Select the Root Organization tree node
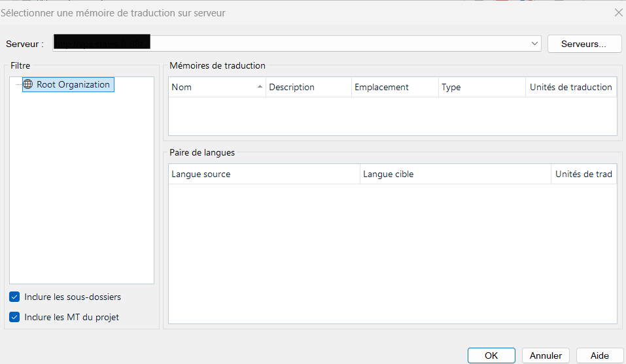This screenshot has height=364, width=626. (68, 84)
